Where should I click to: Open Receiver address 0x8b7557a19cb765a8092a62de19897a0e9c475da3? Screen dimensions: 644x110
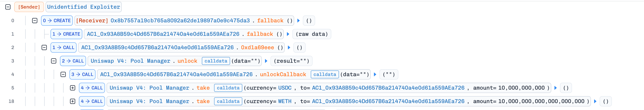180,21
